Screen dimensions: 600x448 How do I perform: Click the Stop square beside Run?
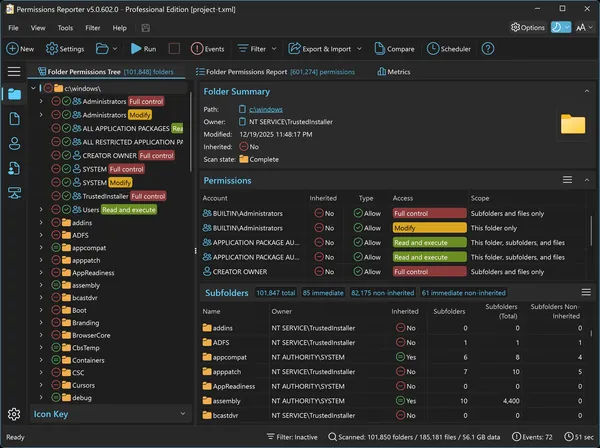(174, 49)
